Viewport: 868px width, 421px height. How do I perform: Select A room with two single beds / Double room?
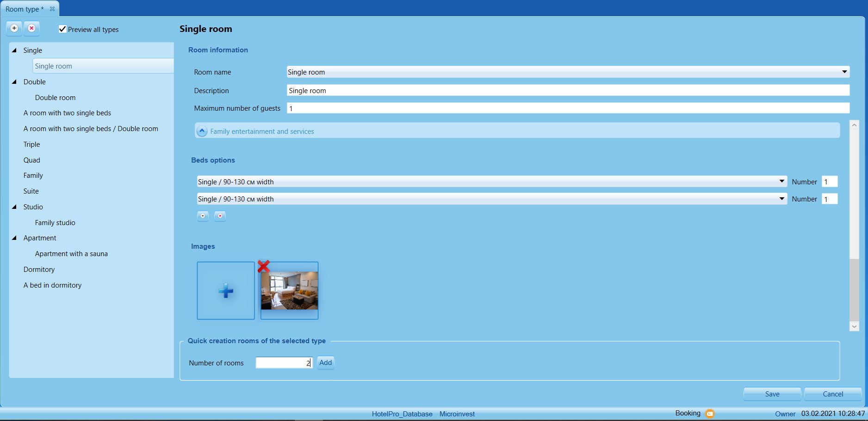pos(91,129)
